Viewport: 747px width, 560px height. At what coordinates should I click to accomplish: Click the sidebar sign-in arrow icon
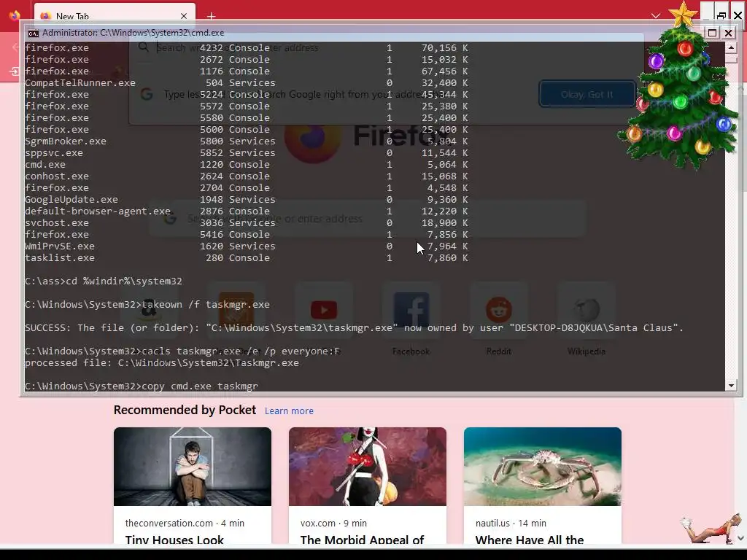pos(15,72)
